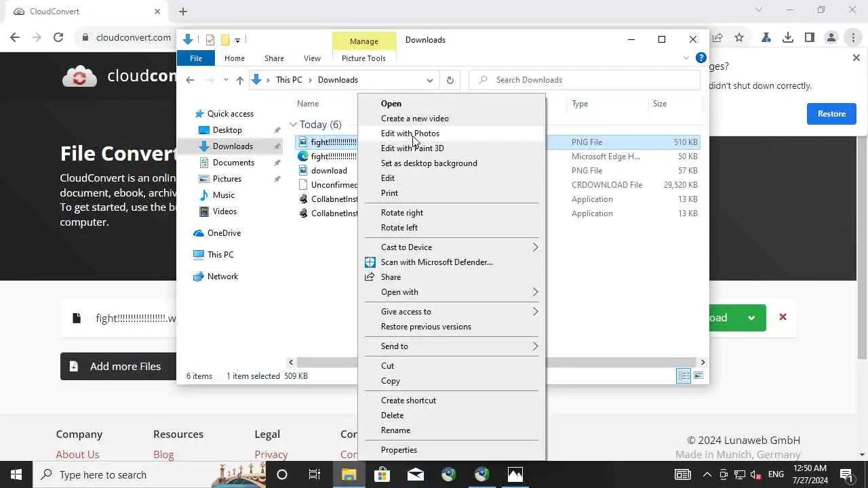Open Chrome profile avatar icon

click(831, 38)
